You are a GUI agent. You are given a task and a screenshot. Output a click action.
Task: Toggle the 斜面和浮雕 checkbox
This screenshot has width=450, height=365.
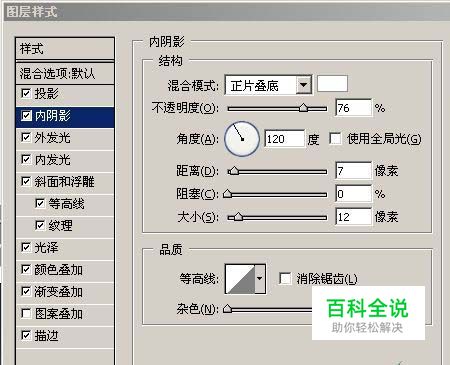(26, 181)
